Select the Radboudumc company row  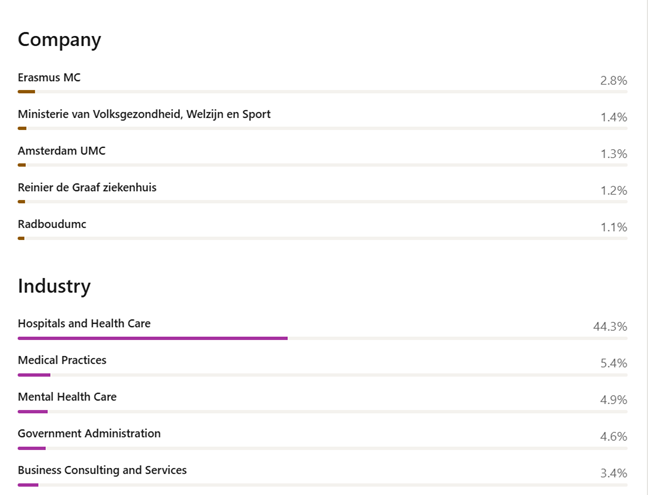pyautogui.click(x=52, y=224)
